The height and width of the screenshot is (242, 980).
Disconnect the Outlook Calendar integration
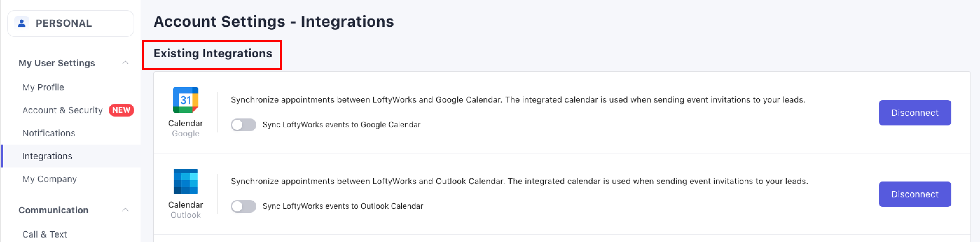tap(914, 194)
